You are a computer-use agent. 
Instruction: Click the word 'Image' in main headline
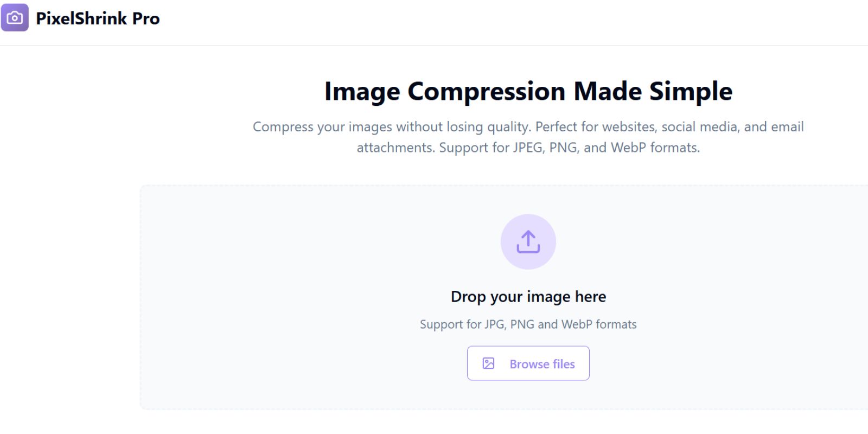[x=362, y=91]
